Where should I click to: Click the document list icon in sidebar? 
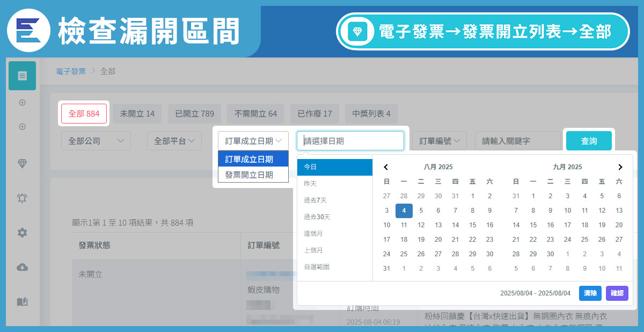[x=22, y=76]
